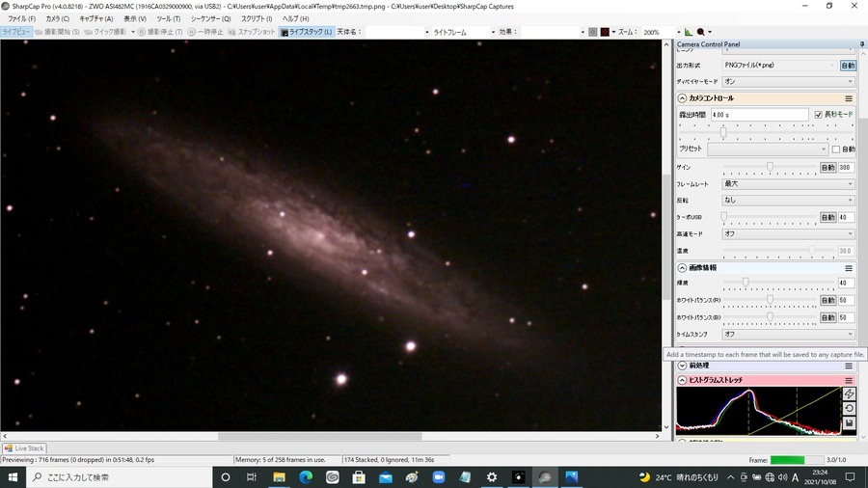The width and height of the screenshot is (868, 488).
Task: Open the Mail app in the taskbar
Action: click(x=385, y=477)
